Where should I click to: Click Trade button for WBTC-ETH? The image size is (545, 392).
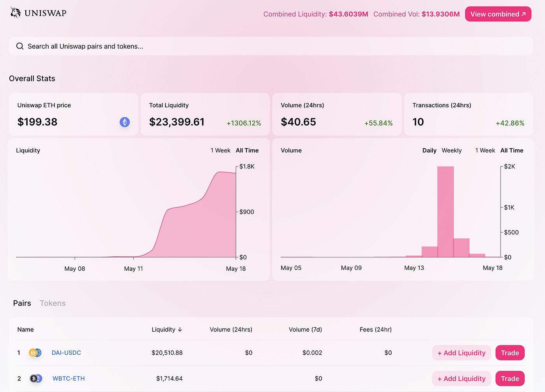510,378
